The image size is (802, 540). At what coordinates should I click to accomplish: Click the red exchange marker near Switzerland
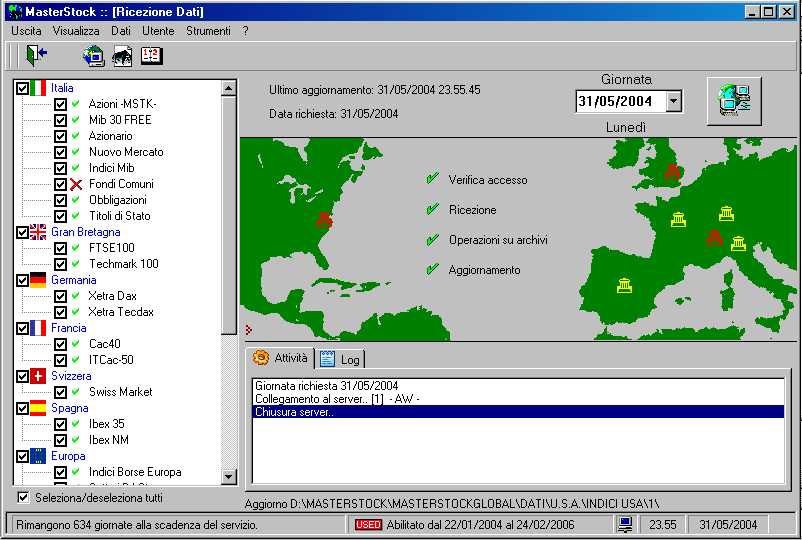tap(714, 238)
